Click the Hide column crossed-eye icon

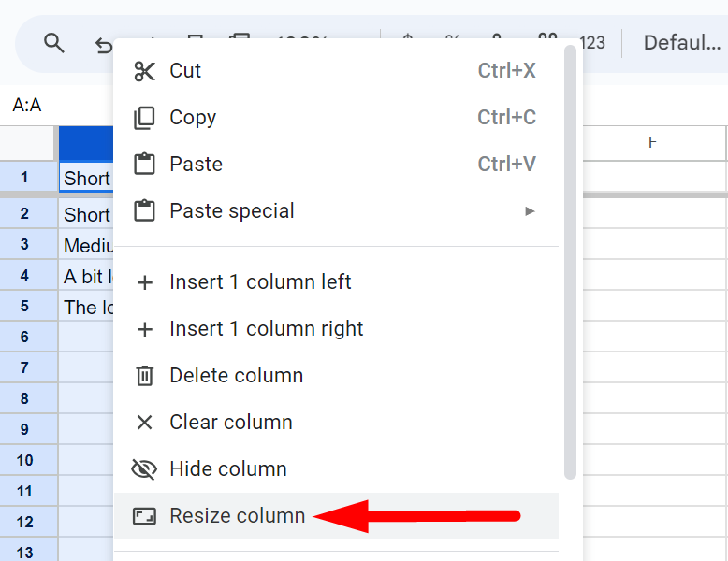click(x=144, y=469)
